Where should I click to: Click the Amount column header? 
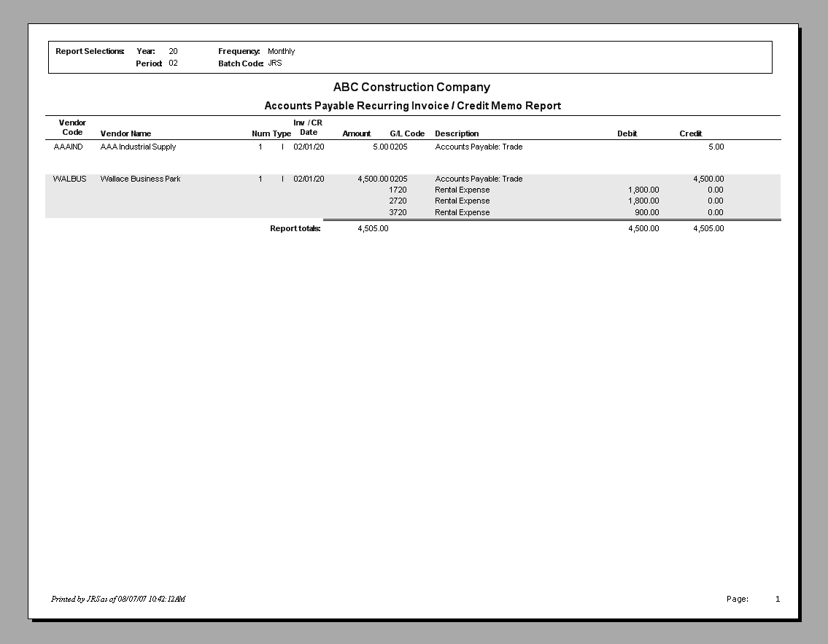coord(357,133)
